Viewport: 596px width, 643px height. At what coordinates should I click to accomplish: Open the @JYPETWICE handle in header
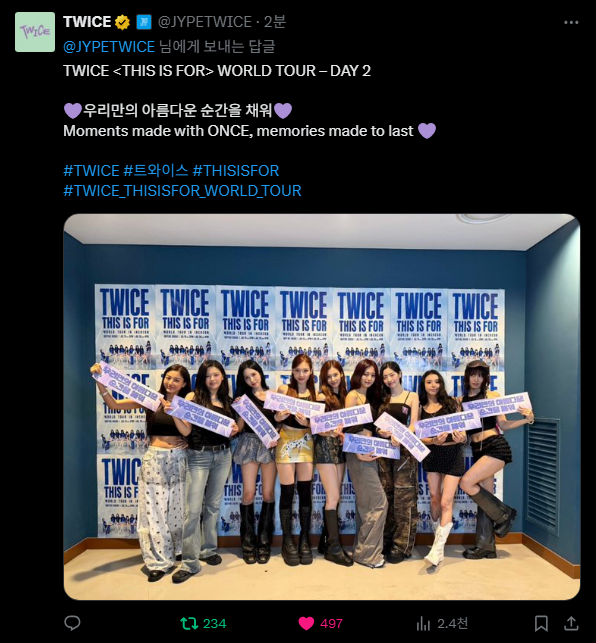pos(205,22)
